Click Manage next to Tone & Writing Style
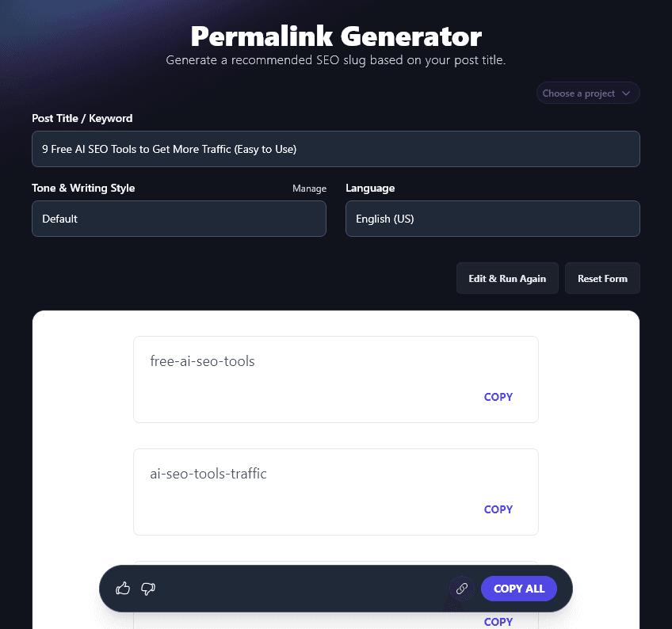Screen dimensions: 672x629 (309, 189)
